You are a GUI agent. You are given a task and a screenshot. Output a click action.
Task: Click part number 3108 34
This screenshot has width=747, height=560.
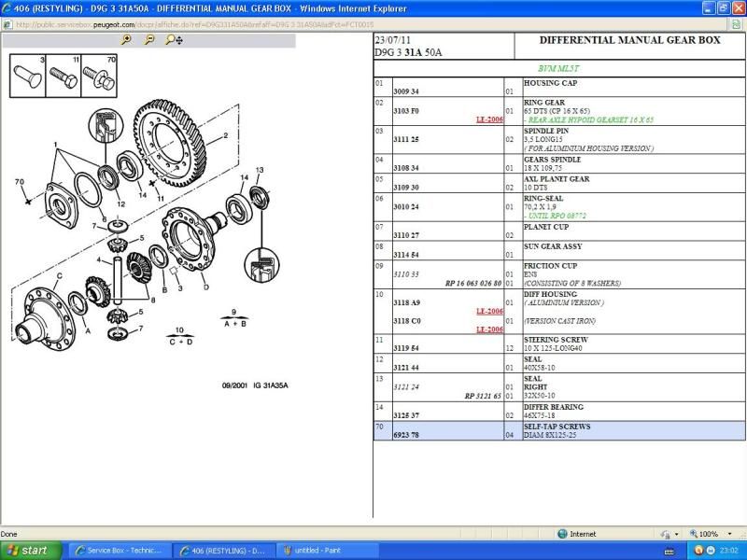(x=406, y=168)
